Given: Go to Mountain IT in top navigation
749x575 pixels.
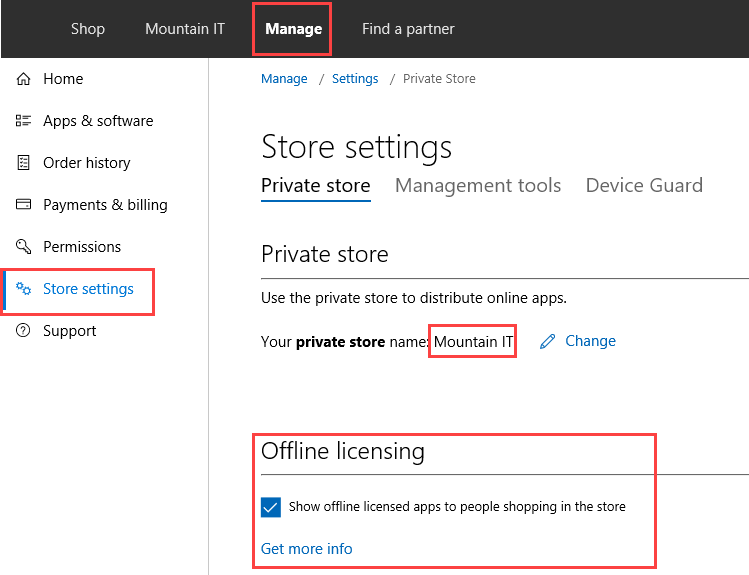Looking at the screenshot, I should pos(185,29).
